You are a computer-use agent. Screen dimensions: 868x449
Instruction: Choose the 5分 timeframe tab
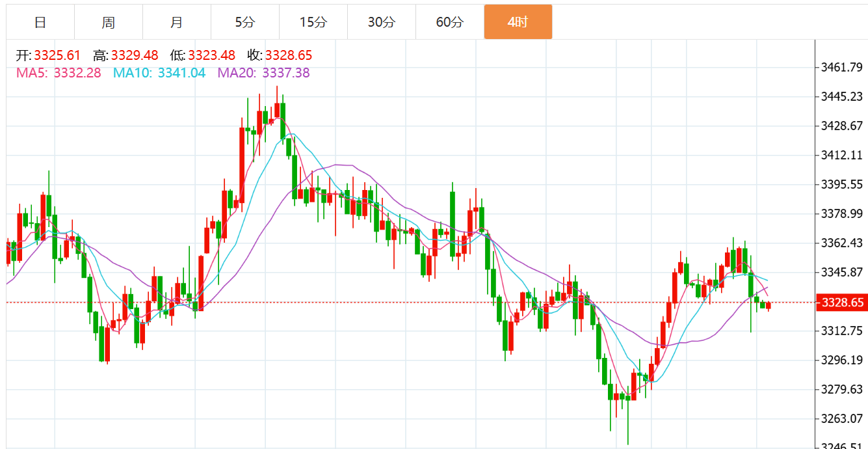click(x=245, y=22)
